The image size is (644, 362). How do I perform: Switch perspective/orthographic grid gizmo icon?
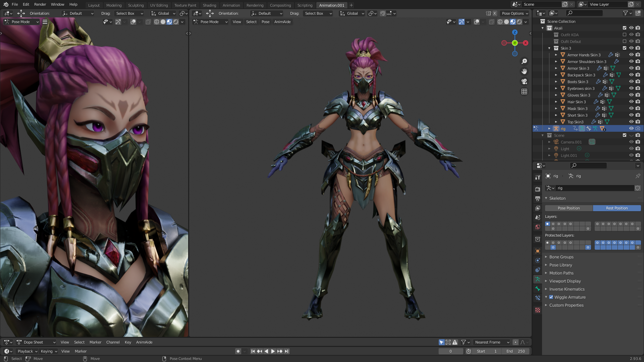click(x=524, y=92)
